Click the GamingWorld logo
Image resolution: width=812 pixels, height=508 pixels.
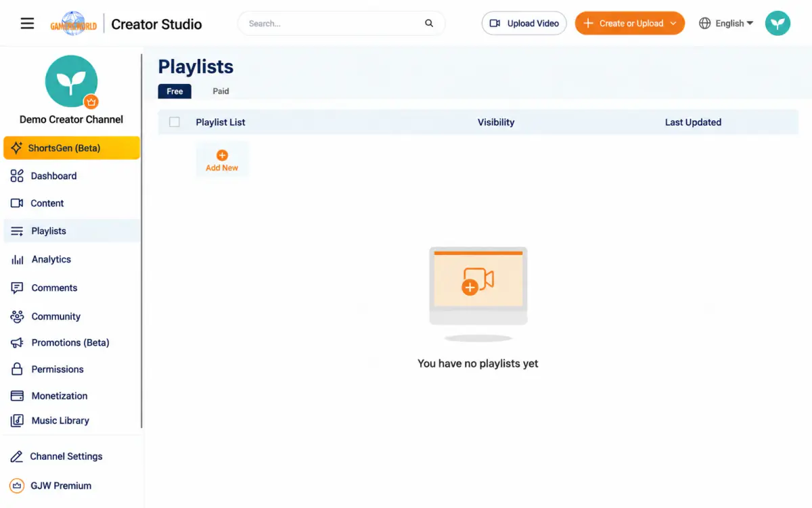[74, 24]
